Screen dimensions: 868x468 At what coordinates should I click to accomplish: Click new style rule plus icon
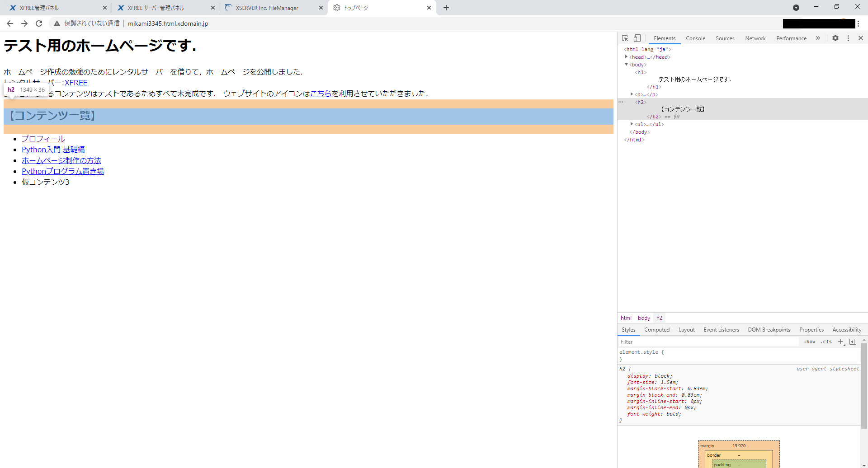click(x=841, y=342)
